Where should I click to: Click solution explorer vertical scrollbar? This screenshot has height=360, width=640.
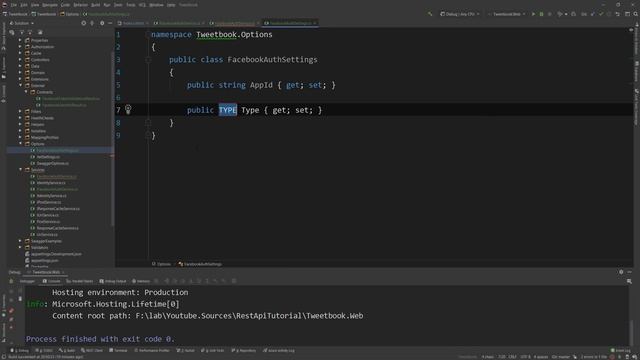(x=113, y=139)
